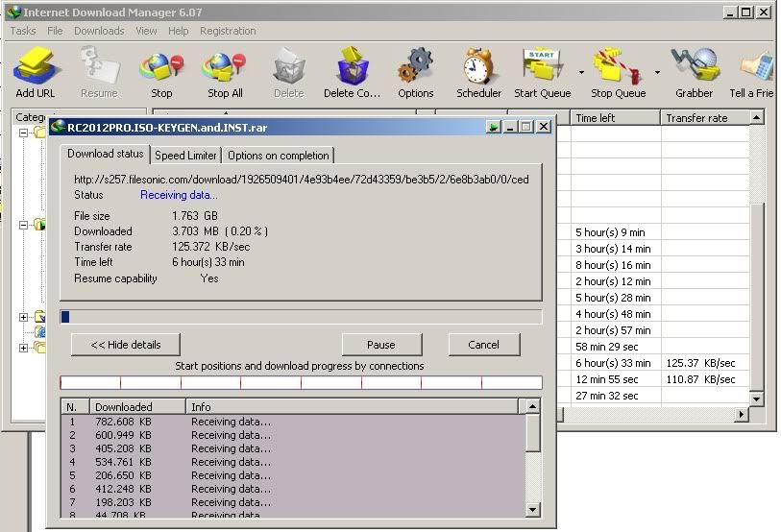Open the File menu
Screen dimensions: 781x532
tap(55, 31)
